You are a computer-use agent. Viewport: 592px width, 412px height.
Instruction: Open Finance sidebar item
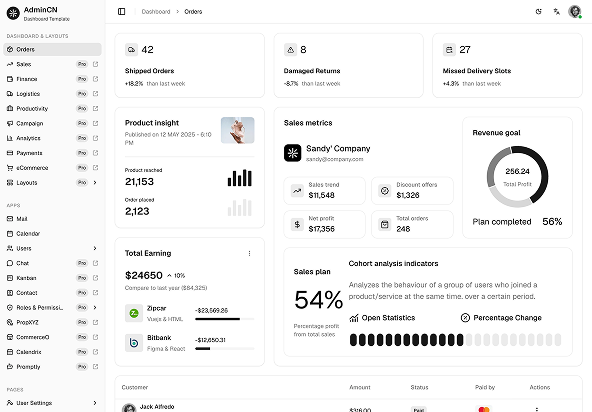coord(52,79)
